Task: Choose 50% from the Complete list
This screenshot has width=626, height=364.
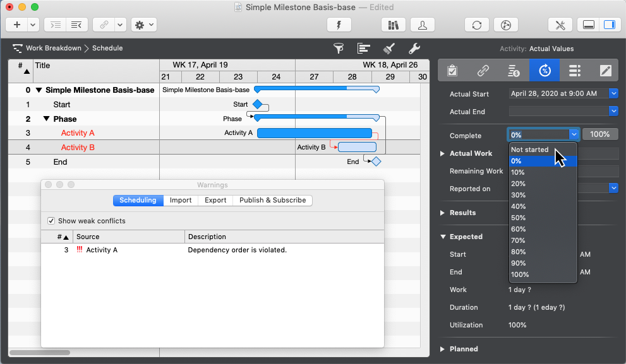Action: pos(518,218)
